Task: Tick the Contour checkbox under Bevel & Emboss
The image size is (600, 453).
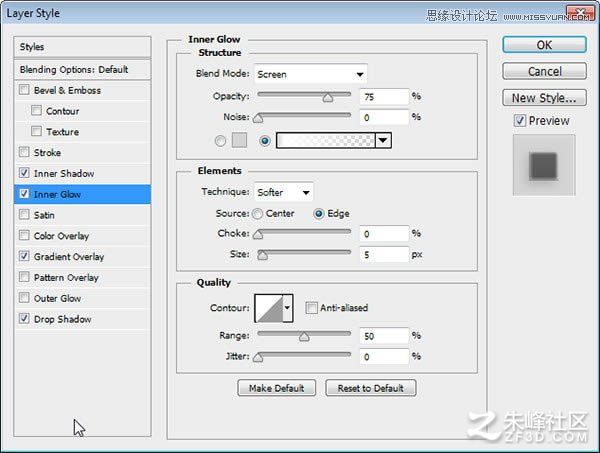Action: click(x=36, y=111)
